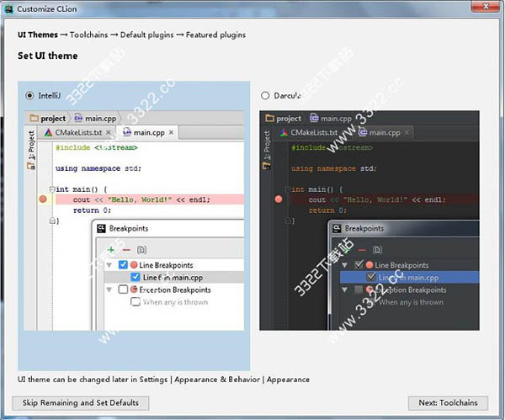Click the Default plugins breadcrumb step
Screen dimensions: 505x420
click(x=146, y=35)
